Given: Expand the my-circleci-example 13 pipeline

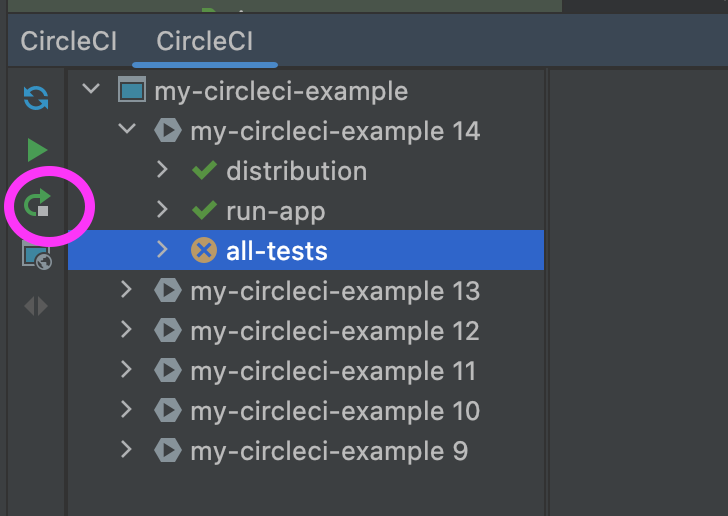Looking at the screenshot, I should [x=126, y=290].
